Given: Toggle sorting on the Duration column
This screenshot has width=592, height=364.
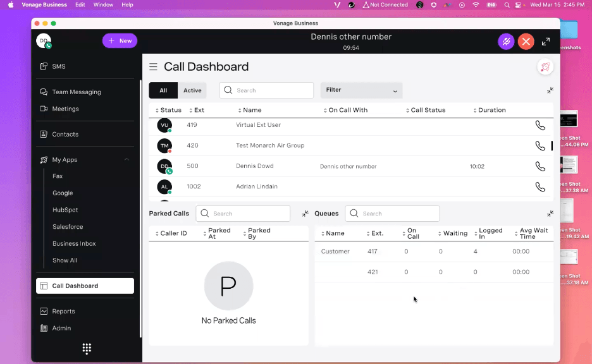Looking at the screenshot, I should 474,110.
